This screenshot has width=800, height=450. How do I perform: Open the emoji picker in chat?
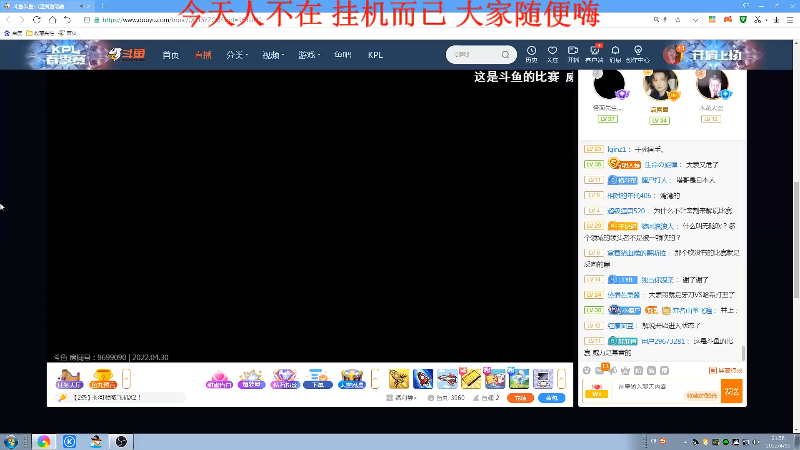(x=587, y=370)
